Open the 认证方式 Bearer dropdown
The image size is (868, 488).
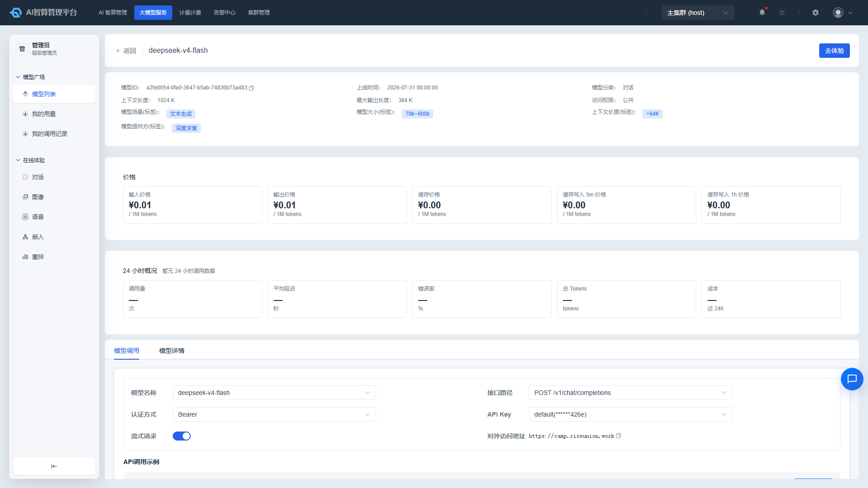274,414
